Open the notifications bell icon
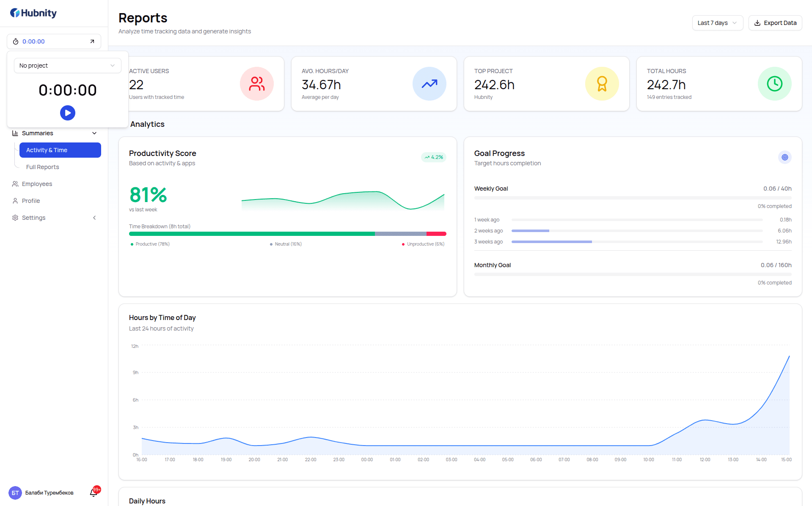812x506 pixels. (94, 492)
